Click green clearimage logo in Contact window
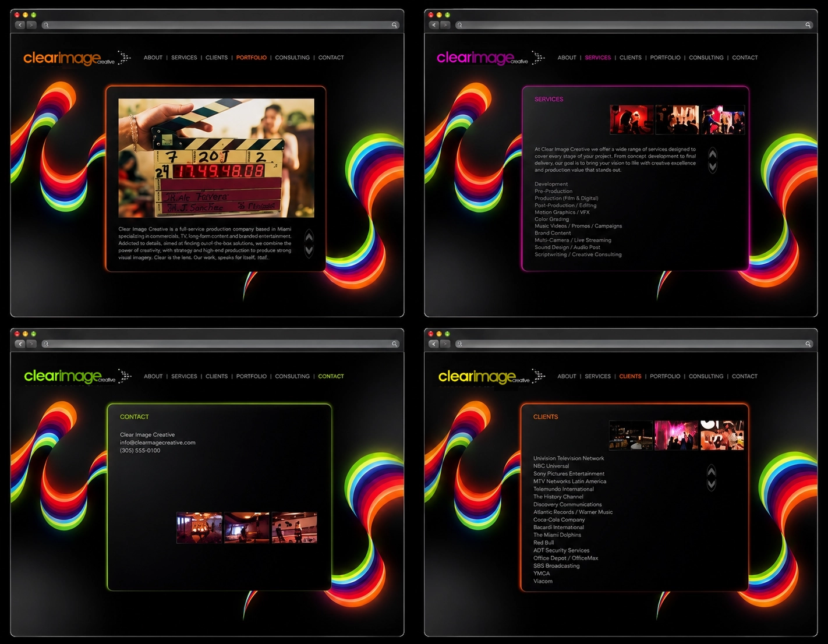Image resolution: width=828 pixels, height=644 pixels. (69, 377)
